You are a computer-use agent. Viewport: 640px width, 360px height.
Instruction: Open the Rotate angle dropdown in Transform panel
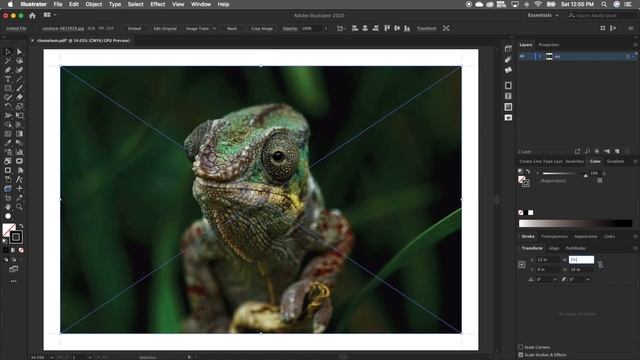click(555, 280)
